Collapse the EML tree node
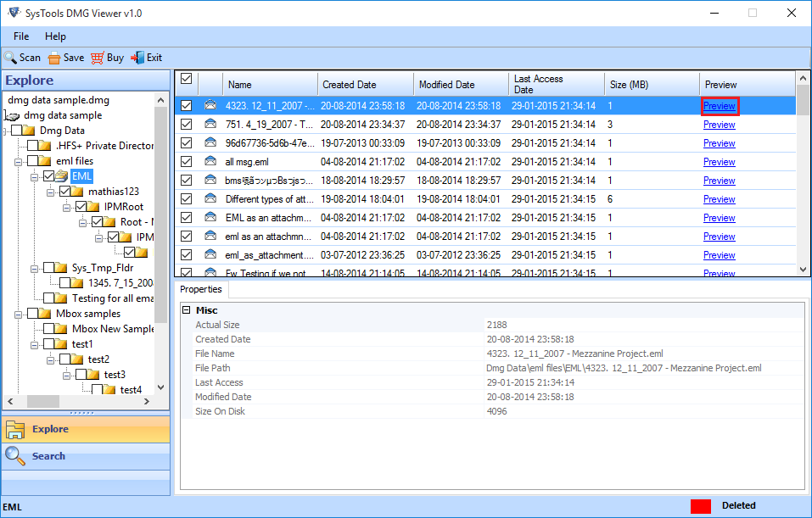 click(x=34, y=177)
